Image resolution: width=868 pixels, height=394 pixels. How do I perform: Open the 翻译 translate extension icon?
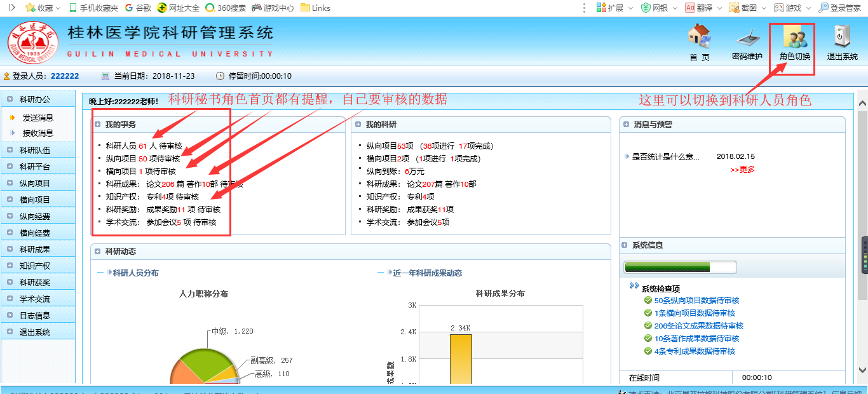coord(690,8)
